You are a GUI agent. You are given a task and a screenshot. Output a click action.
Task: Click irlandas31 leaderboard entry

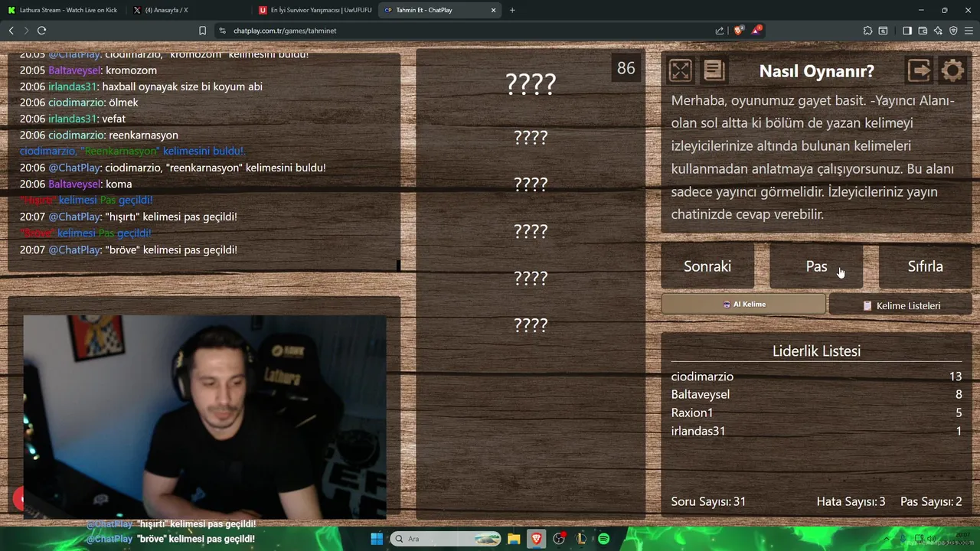pyautogui.click(x=698, y=431)
